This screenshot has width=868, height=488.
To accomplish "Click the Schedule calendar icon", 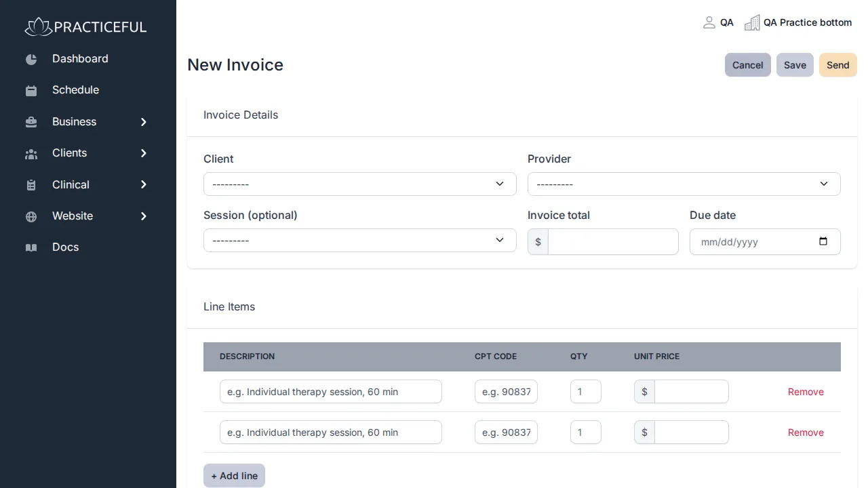I will 31,90.
